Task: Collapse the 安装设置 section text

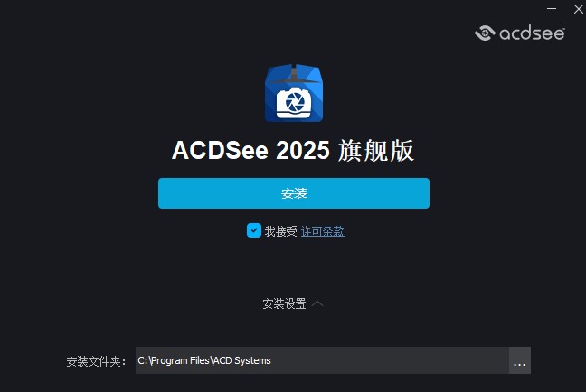Action: (284, 303)
